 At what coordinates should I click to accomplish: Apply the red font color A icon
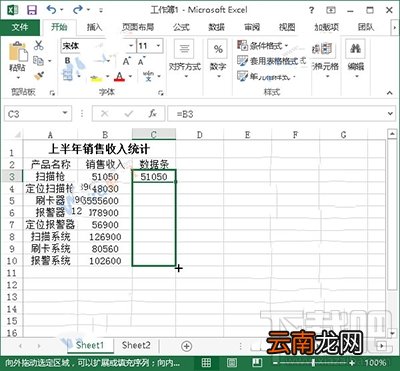click(119, 77)
